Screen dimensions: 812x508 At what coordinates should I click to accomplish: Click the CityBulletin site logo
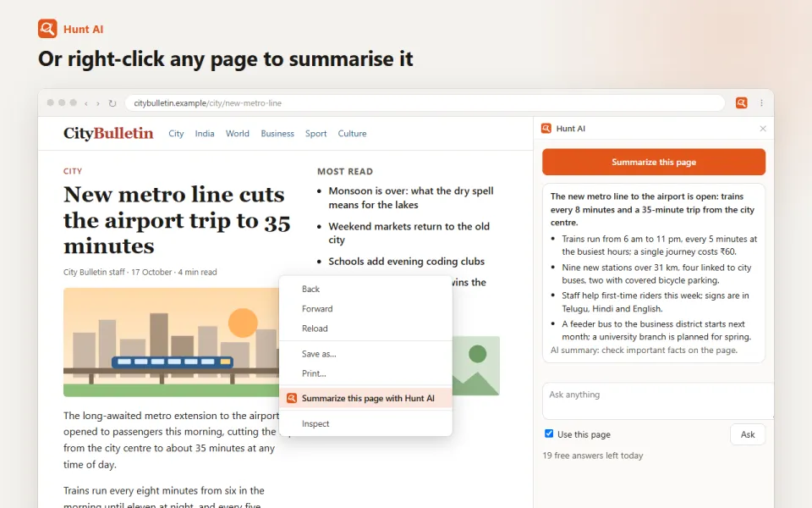tap(108, 133)
